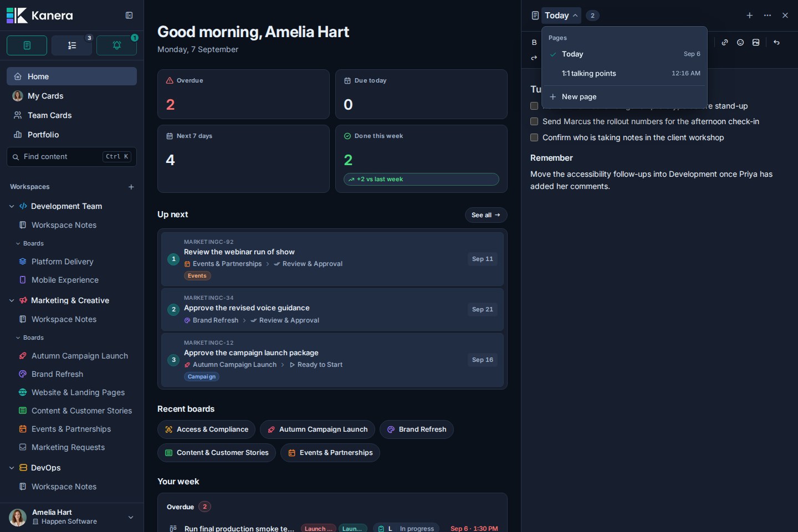
Task: Insert an image in the note
Action: 756,43
